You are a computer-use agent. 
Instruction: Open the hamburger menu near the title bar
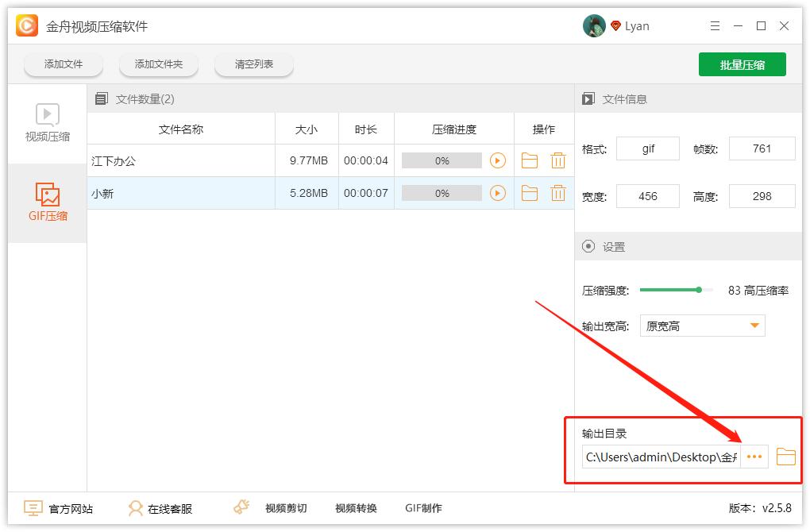(714, 25)
